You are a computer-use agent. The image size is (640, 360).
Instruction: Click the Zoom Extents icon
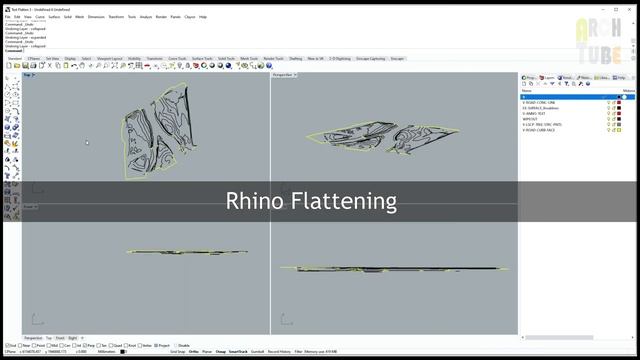[x=114, y=65]
